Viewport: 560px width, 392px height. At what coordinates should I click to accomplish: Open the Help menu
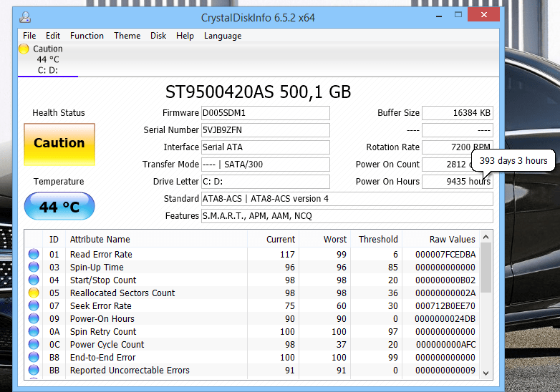(185, 36)
